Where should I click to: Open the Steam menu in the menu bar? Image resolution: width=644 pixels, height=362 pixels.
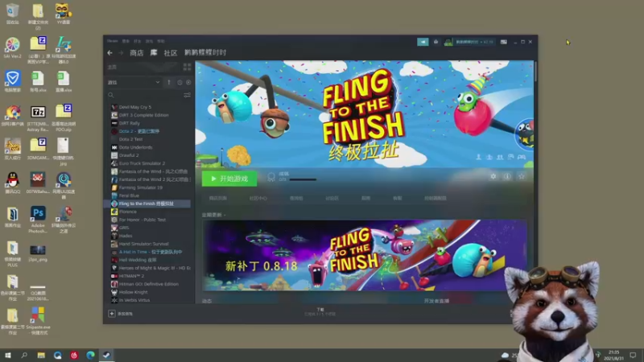(x=112, y=41)
